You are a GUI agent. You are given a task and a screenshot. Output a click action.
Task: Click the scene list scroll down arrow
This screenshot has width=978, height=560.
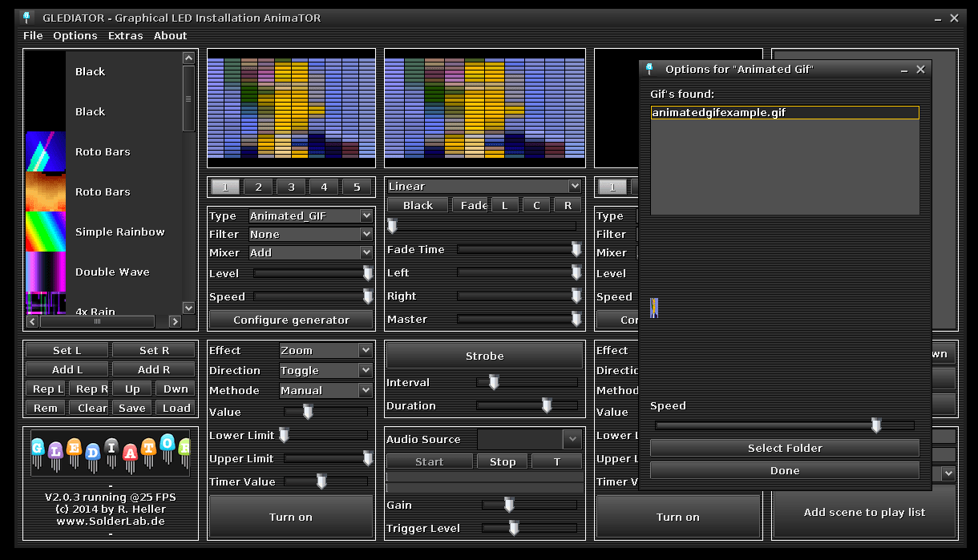188,308
